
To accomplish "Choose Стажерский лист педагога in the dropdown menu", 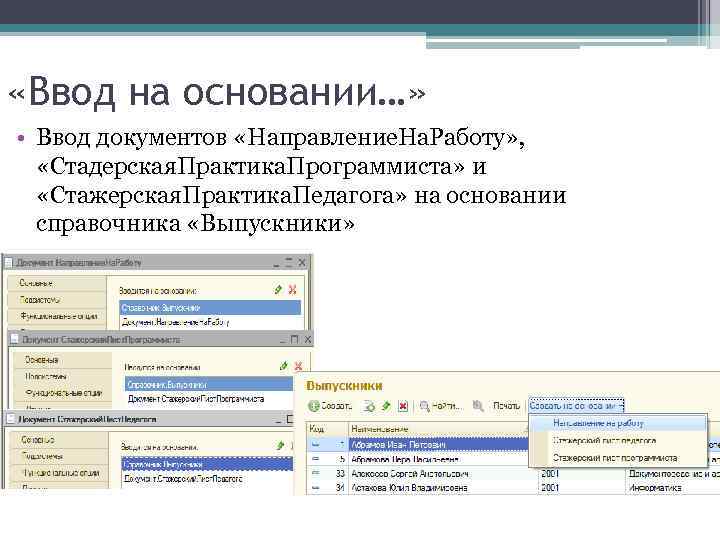I will (618, 441).
